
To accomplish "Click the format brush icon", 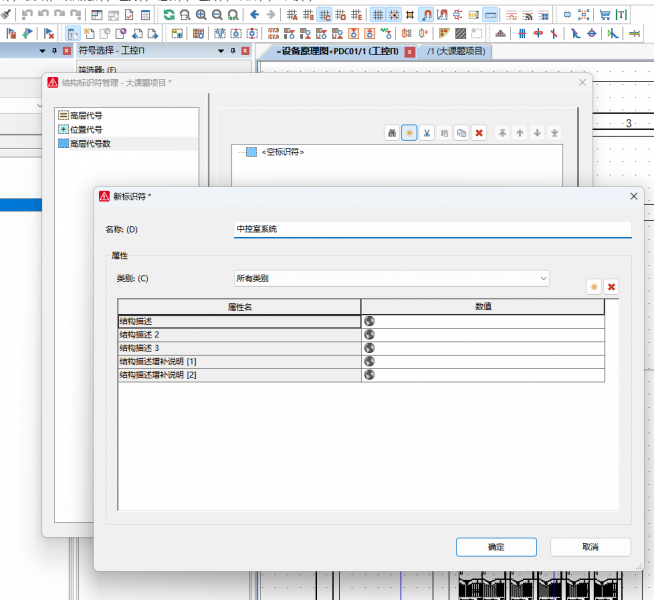I will pyautogui.click(x=6, y=15).
